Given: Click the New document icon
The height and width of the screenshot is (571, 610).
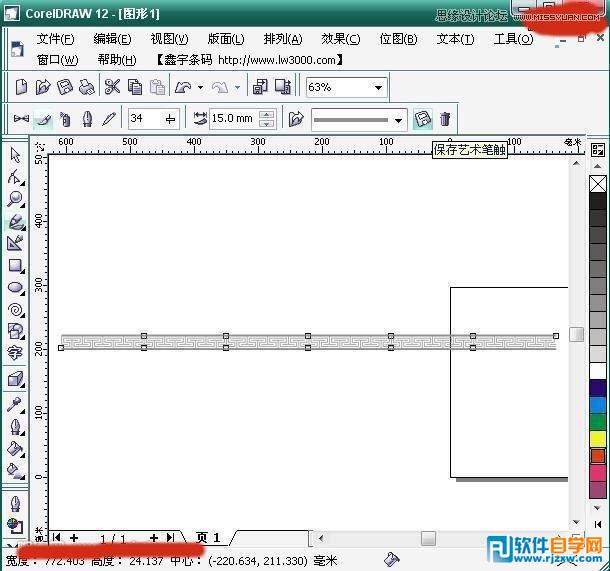Looking at the screenshot, I should tap(21, 86).
